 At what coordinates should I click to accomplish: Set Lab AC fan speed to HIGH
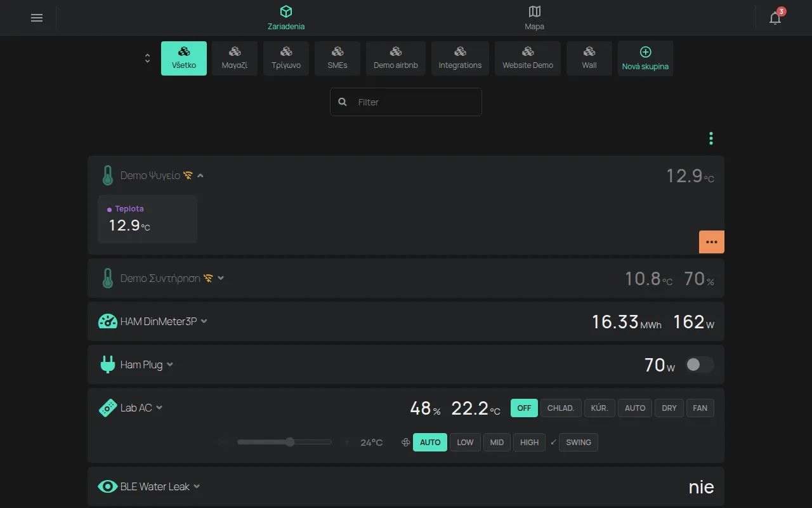tap(530, 442)
